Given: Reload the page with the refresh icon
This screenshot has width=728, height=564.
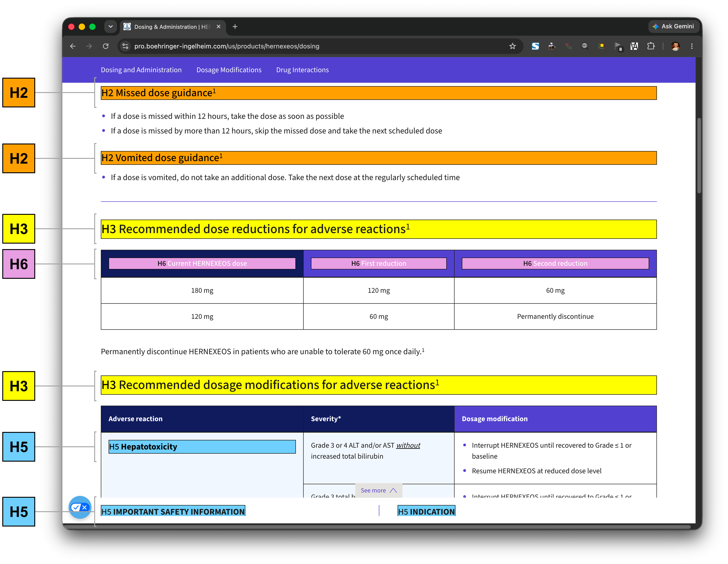Looking at the screenshot, I should click(106, 46).
